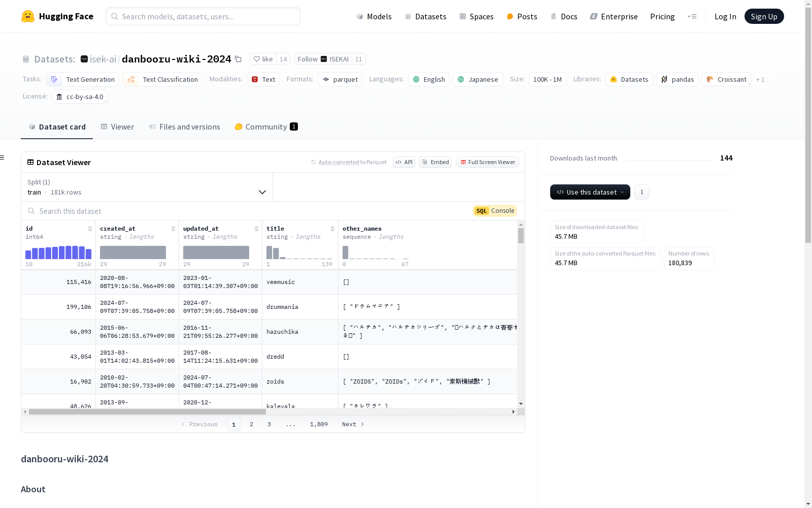Open Posts in the top navigation

(522, 16)
